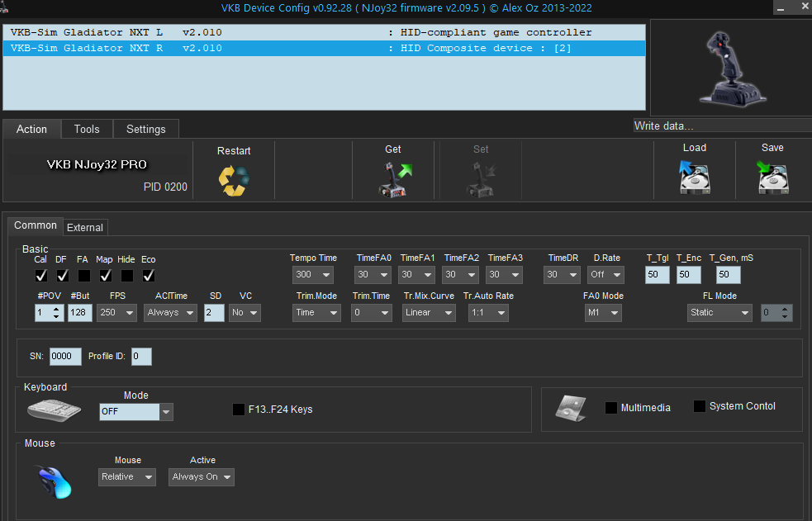Open the VC dropdown

pos(245,312)
